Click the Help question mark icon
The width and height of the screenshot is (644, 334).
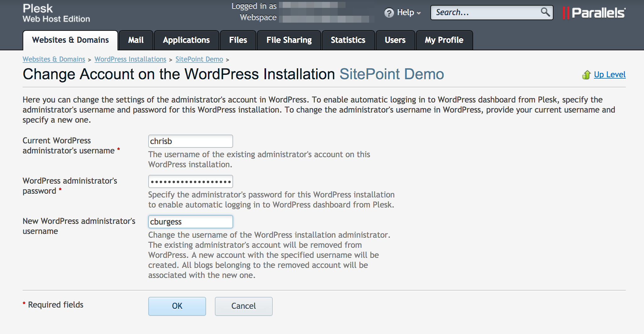tap(389, 13)
